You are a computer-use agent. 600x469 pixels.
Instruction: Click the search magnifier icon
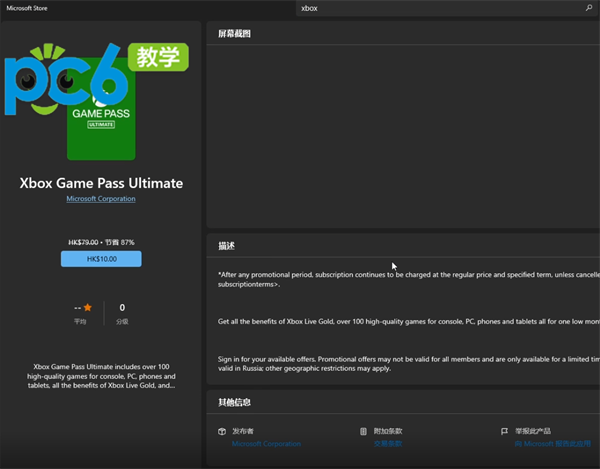click(589, 8)
